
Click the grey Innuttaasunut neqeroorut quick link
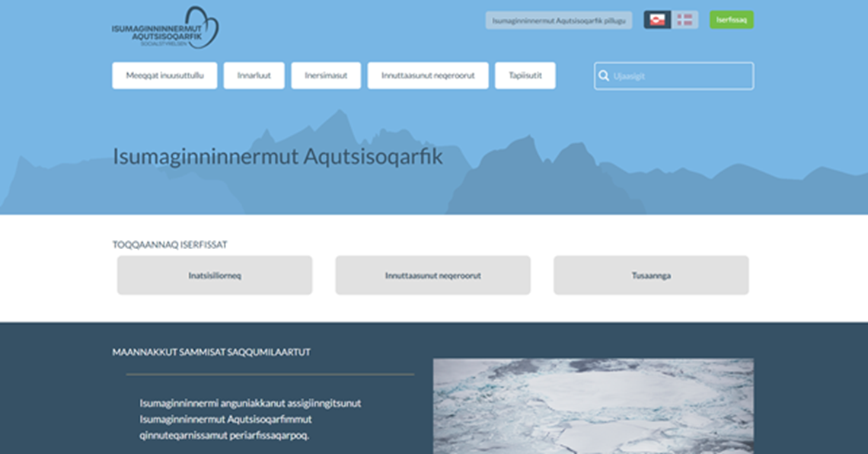(x=432, y=276)
